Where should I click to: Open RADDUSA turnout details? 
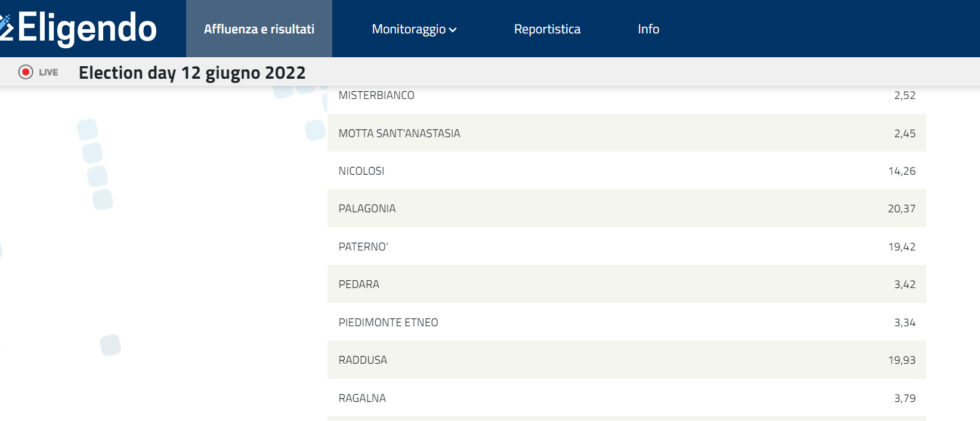coord(625,360)
